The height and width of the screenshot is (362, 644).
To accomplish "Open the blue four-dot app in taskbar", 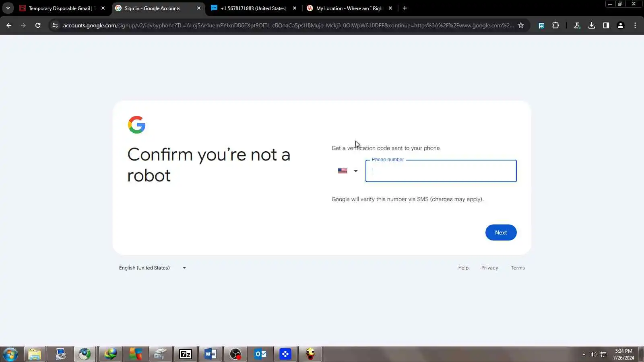I will click(x=285, y=354).
